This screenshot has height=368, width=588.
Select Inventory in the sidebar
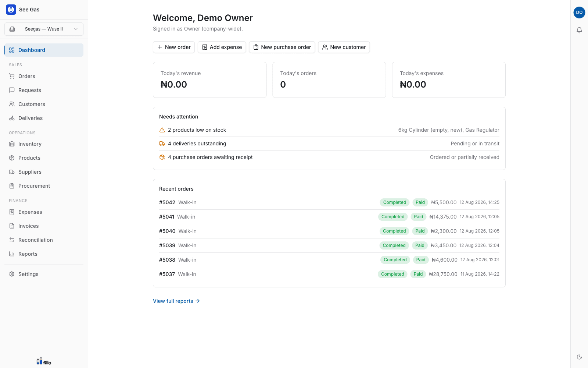click(44, 144)
